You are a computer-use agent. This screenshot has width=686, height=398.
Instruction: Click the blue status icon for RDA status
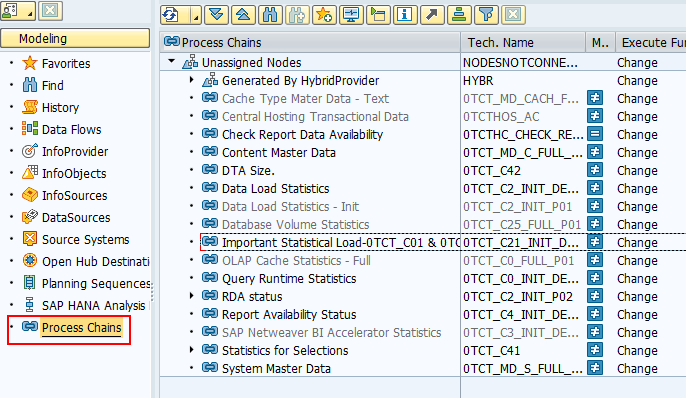click(x=595, y=296)
